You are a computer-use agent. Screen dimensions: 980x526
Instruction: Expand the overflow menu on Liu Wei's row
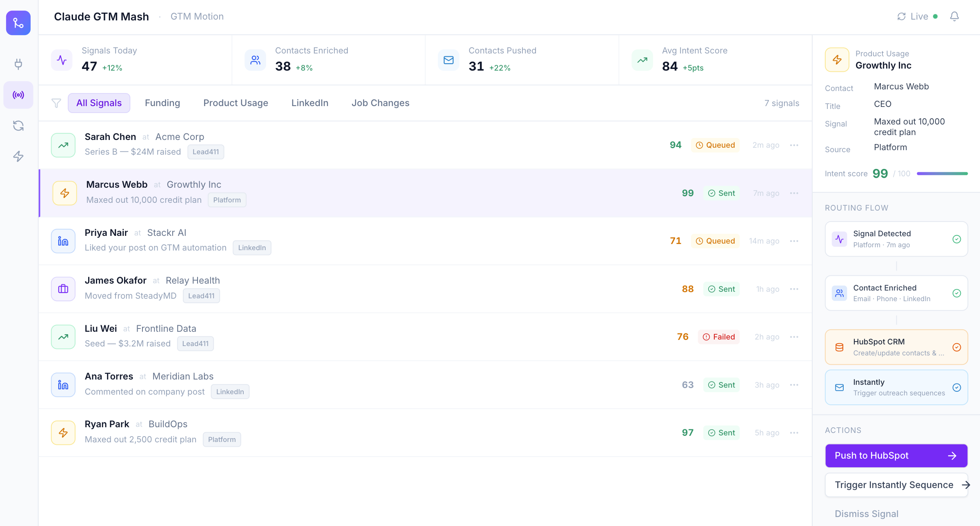(794, 337)
